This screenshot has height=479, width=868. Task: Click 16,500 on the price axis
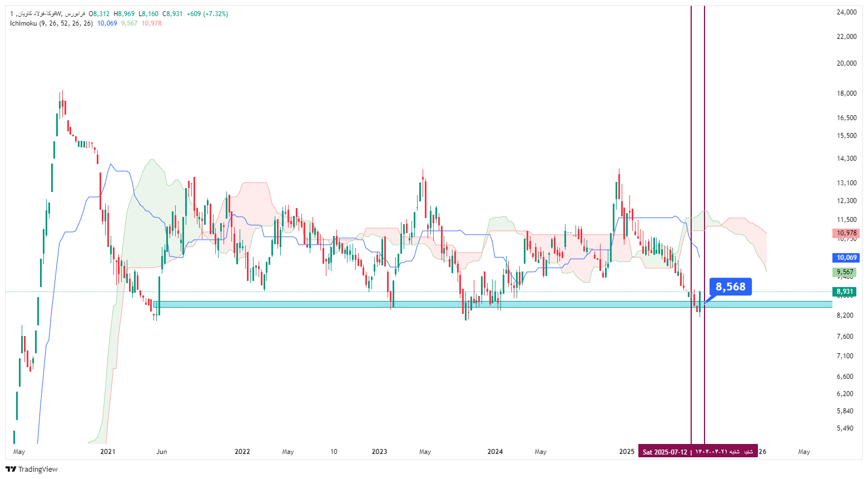click(846, 118)
